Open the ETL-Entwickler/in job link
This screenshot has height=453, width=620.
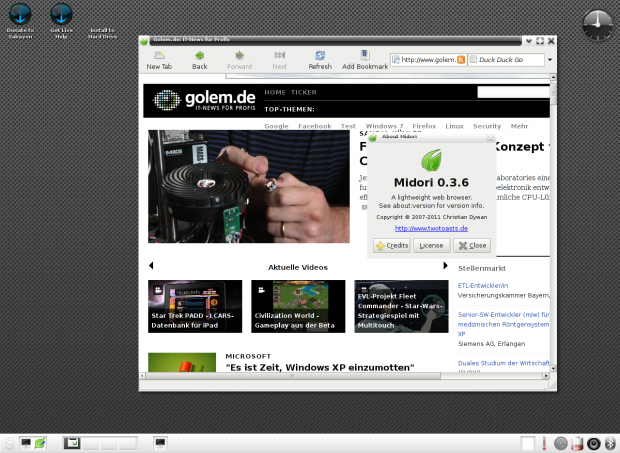483,285
